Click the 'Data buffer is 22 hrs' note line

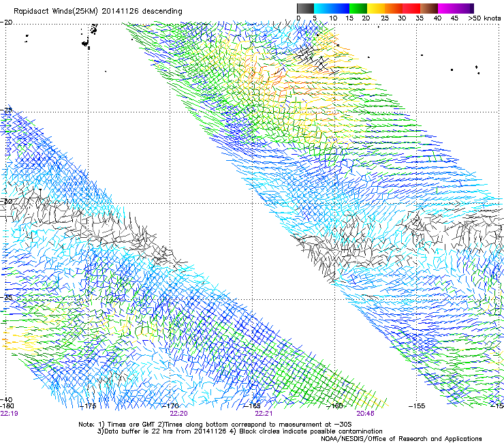(x=240, y=431)
